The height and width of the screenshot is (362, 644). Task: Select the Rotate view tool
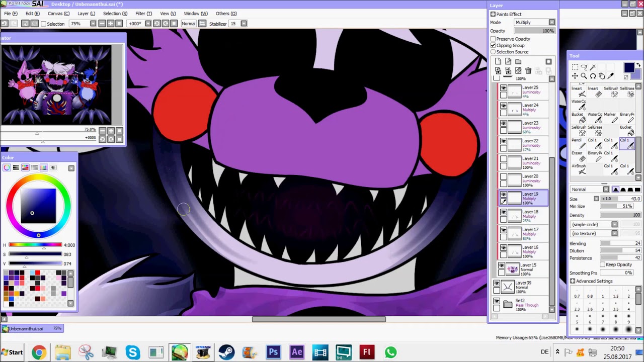coord(593,76)
